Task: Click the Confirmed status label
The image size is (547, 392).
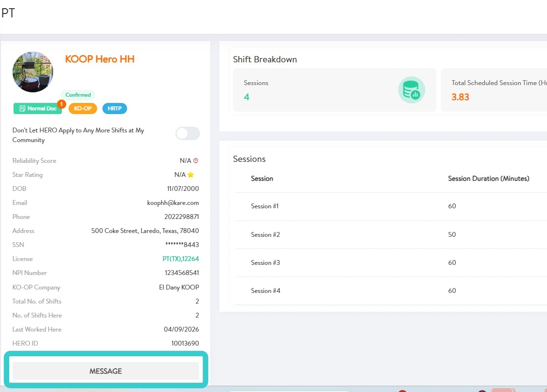Action: click(x=78, y=95)
